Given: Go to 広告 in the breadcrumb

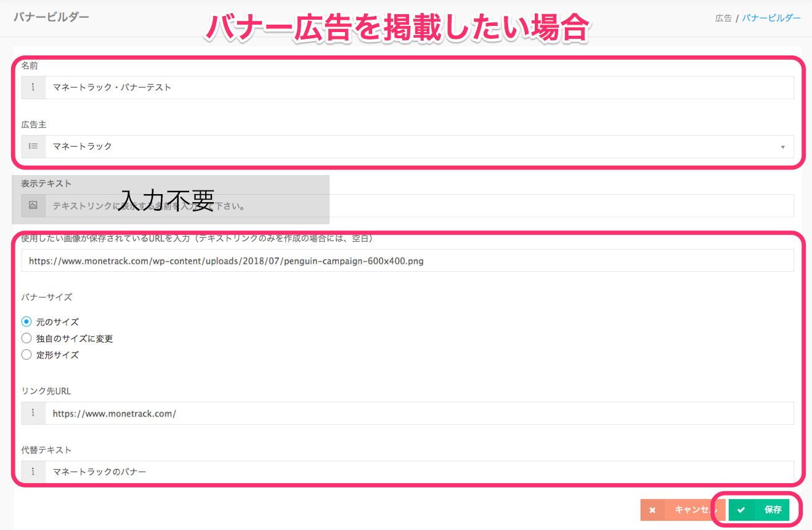Looking at the screenshot, I should click(723, 18).
